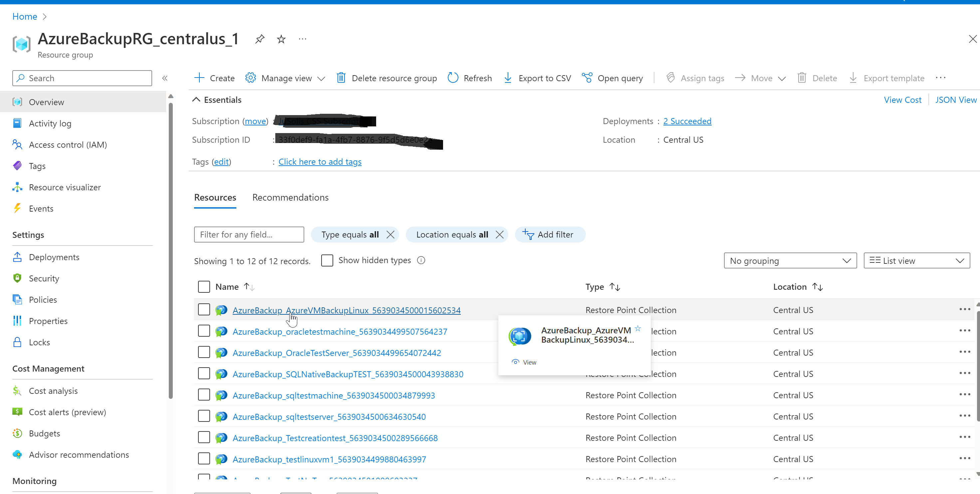Click here to add tags link
The height and width of the screenshot is (494, 980).
320,162
